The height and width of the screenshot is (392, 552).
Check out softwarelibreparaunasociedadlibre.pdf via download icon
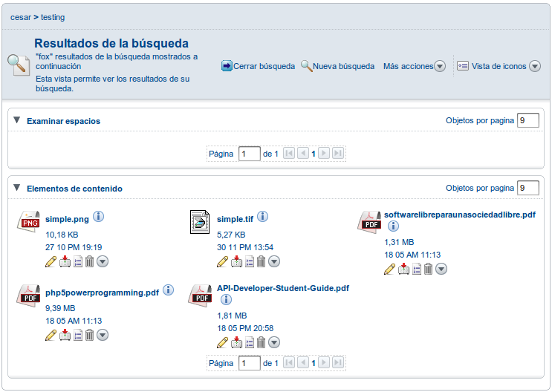click(403, 269)
